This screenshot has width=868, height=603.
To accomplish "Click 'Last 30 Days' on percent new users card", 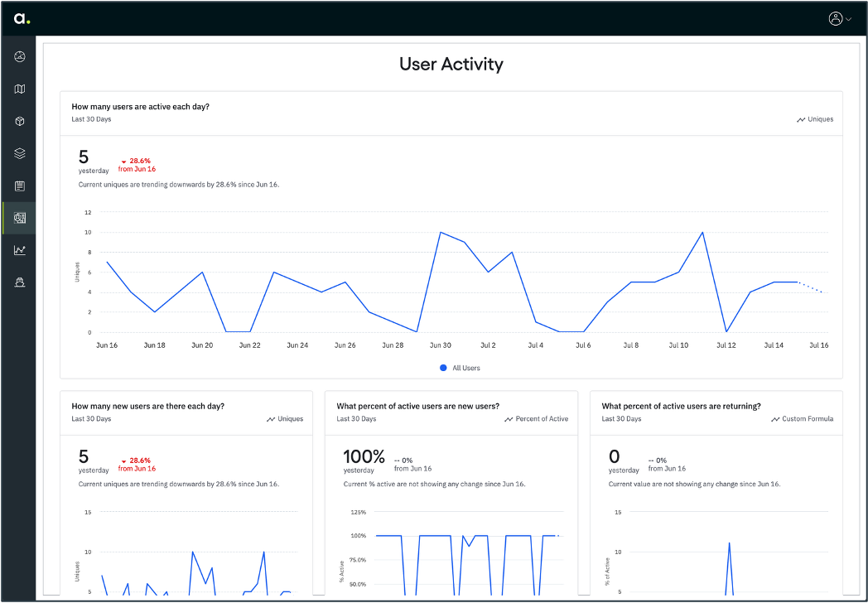I will pos(356,418).
